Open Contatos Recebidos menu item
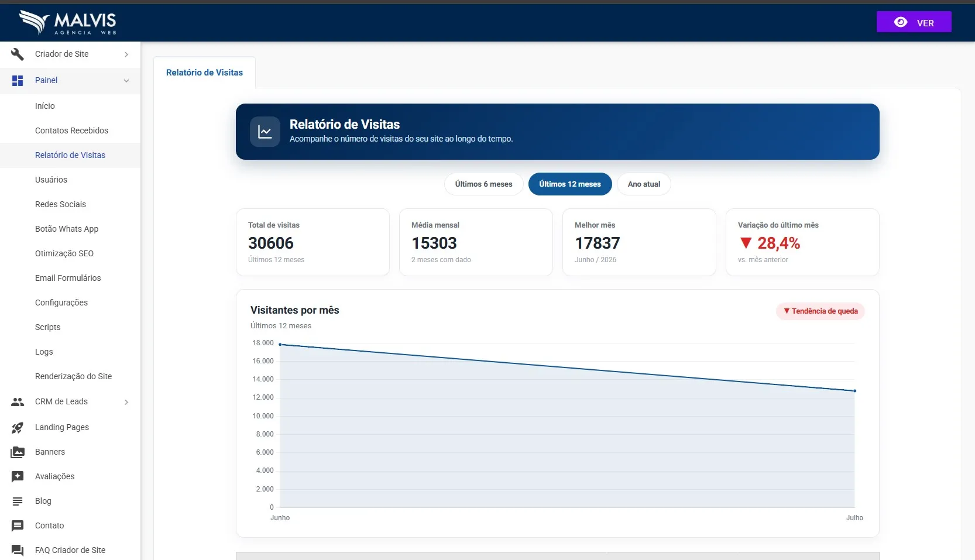This screenshot has height=560, width=975. pos(70,130)
